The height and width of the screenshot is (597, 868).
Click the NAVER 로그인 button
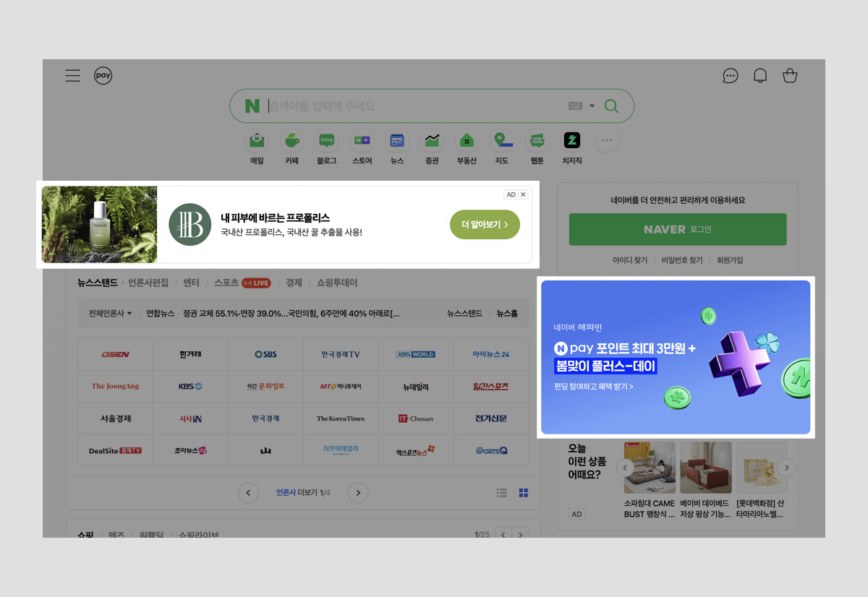[x=678, y=229]
